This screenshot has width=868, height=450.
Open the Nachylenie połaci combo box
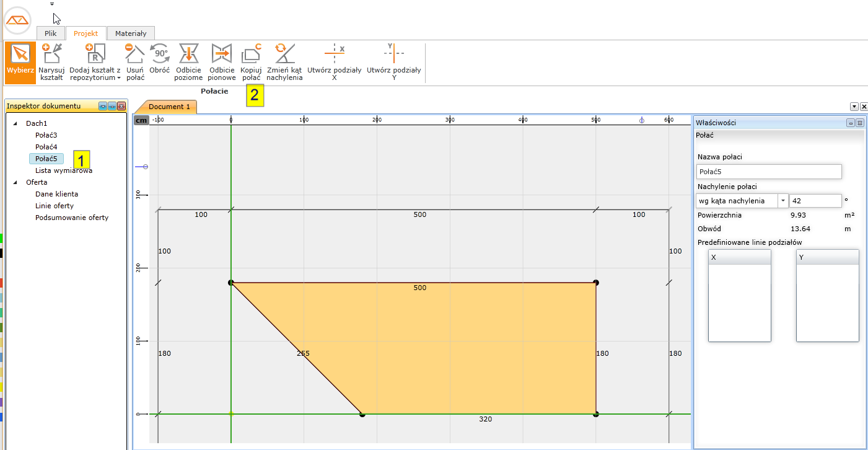coord(783,201)
